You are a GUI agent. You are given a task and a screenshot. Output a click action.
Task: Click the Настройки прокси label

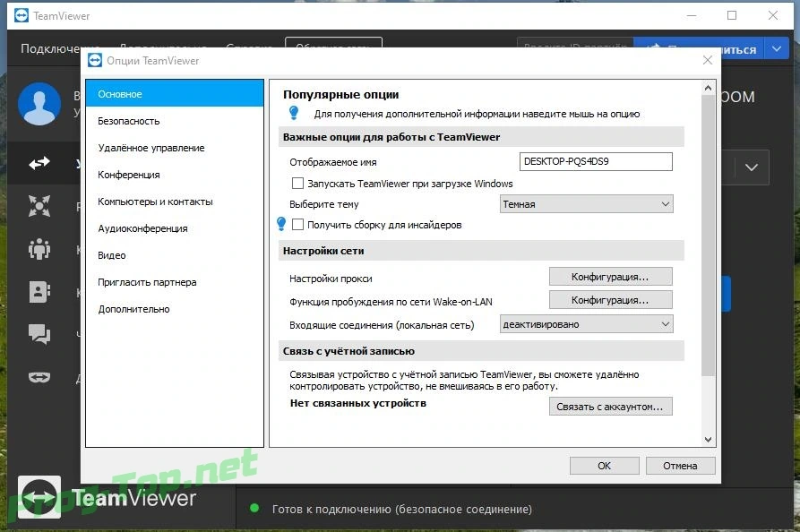tap(331, 279)
